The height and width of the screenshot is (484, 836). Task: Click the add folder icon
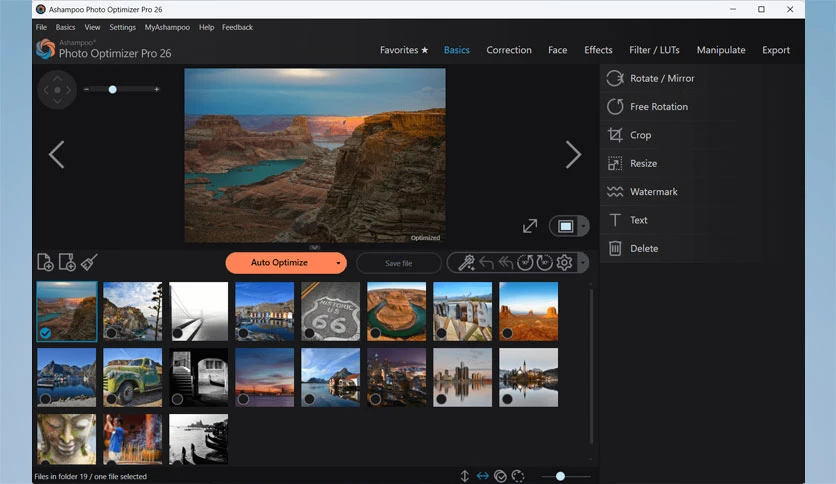pyautogui.click(x=67, y=262)
